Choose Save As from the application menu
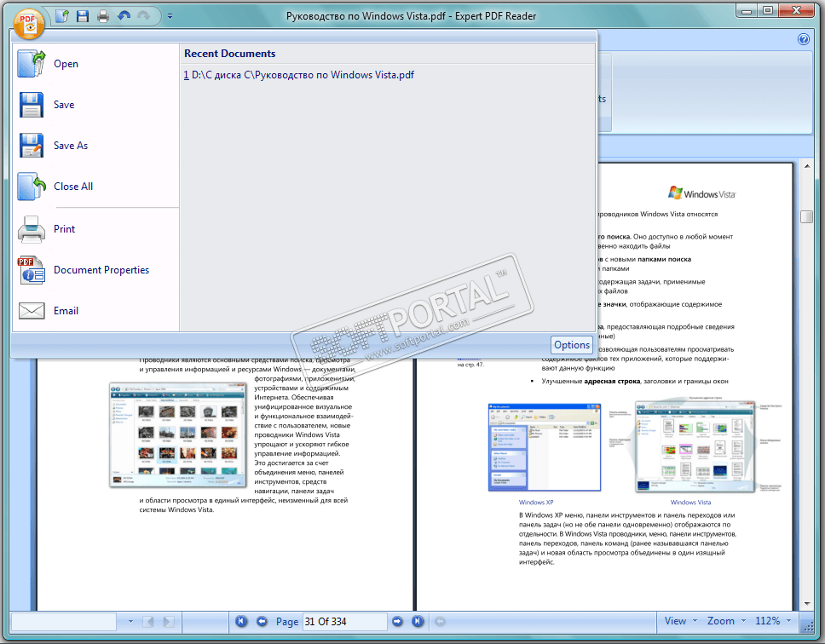This screenshot has width=825, height=644. (95, 146)
